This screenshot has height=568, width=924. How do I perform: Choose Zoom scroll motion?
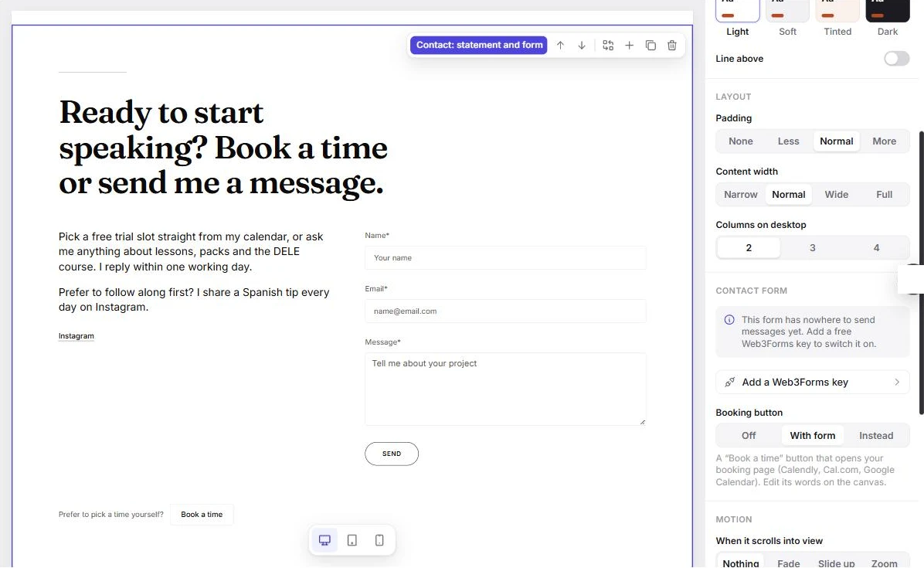coord(884,563)
